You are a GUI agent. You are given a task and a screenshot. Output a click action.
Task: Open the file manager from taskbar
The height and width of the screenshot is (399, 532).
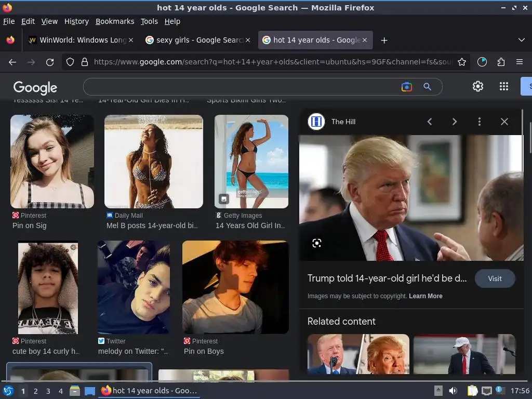click(x=75, y=391)
